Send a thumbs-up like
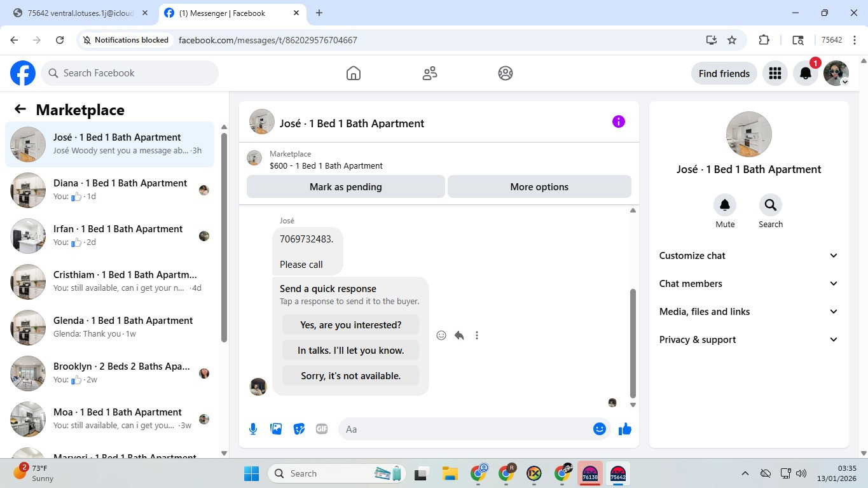The image size is (868, 488). (625, 429)
